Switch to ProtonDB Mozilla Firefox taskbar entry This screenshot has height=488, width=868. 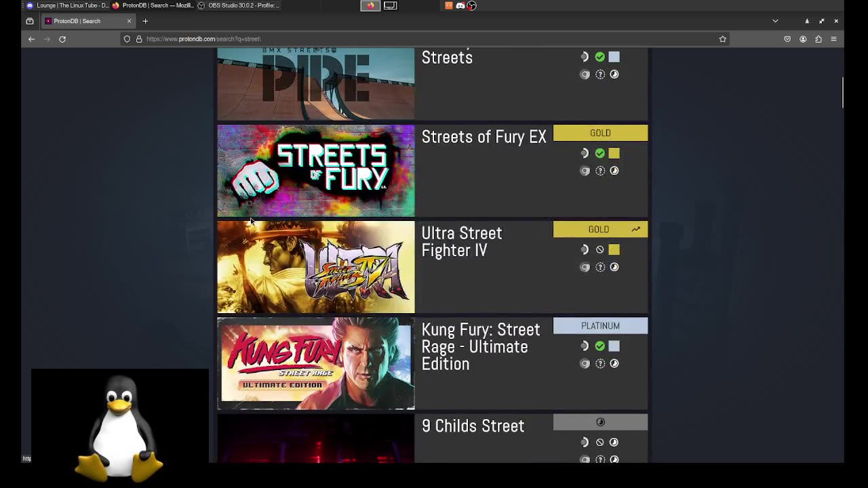153,5
